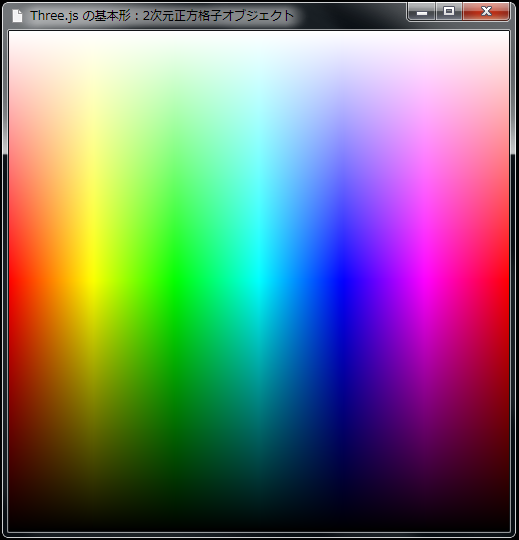Pick the pure red at the canvas left edge
The height and width of the screenshot is (540, 519).
13,282
